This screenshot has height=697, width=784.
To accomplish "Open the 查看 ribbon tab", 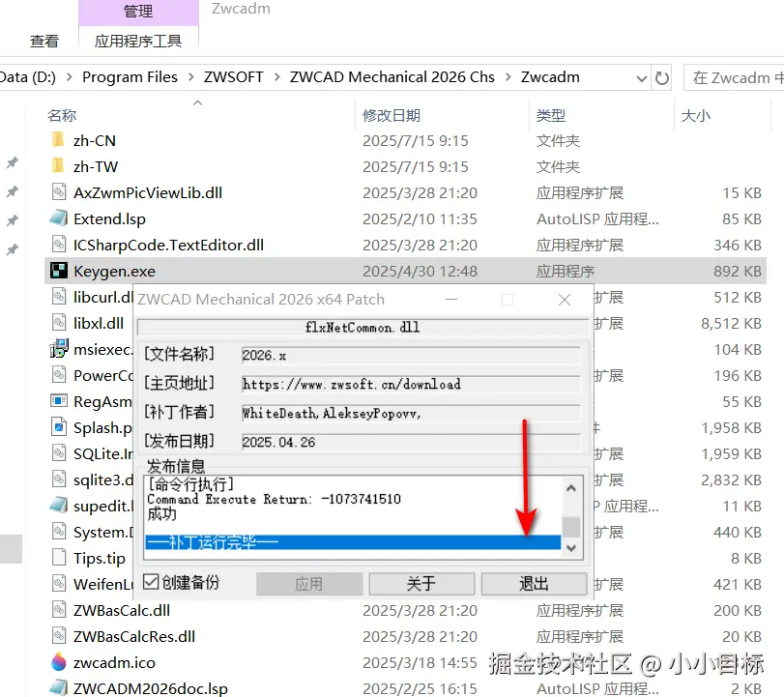I will point(44,41).
